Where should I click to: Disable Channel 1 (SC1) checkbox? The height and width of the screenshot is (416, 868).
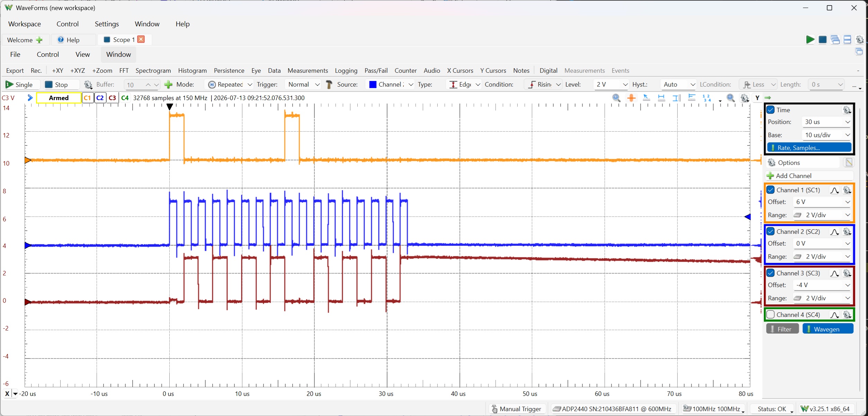click(771, 190)
